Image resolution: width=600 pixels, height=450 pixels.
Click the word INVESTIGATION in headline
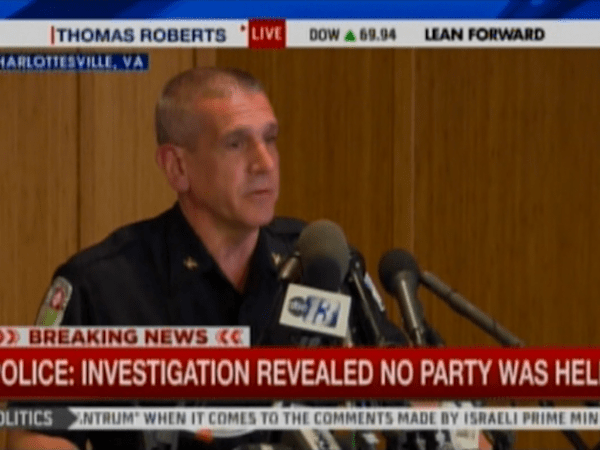(165, 373)
